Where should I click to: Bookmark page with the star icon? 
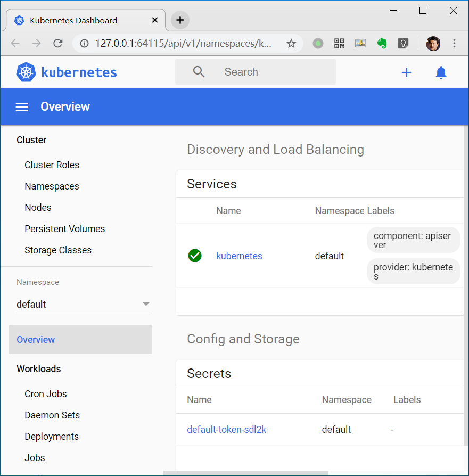pyautogui.click(x=291, y=44)
